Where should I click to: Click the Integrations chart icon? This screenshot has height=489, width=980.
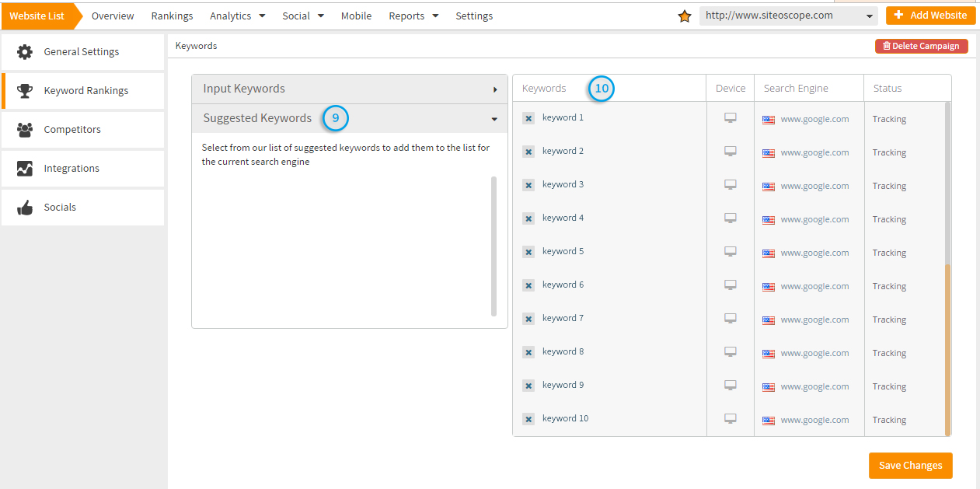[x=25, y=169]
